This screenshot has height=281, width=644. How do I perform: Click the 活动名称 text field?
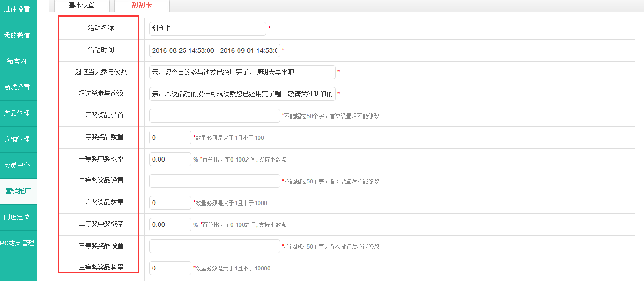click(x=207, y=29)
